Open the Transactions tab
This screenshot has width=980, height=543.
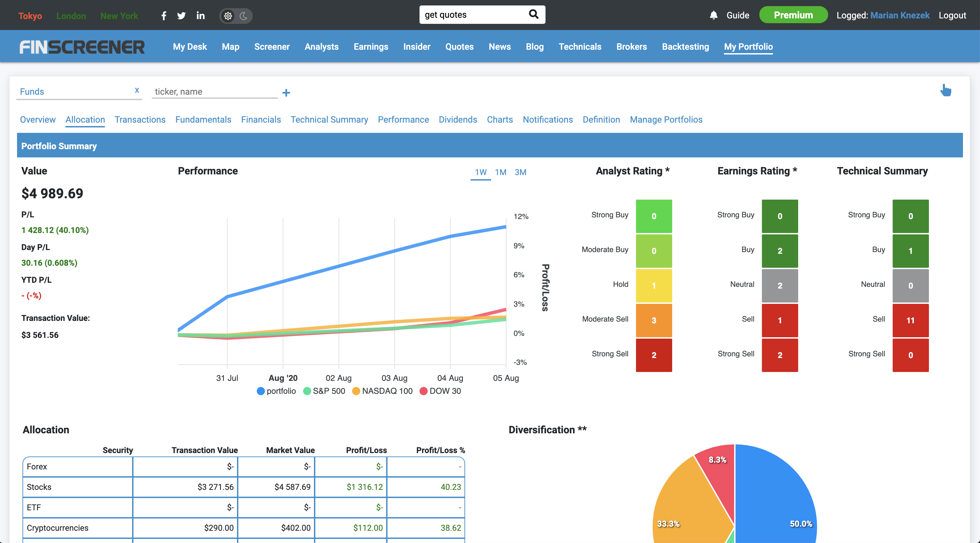pyautogui.click(x=140, y=120)
